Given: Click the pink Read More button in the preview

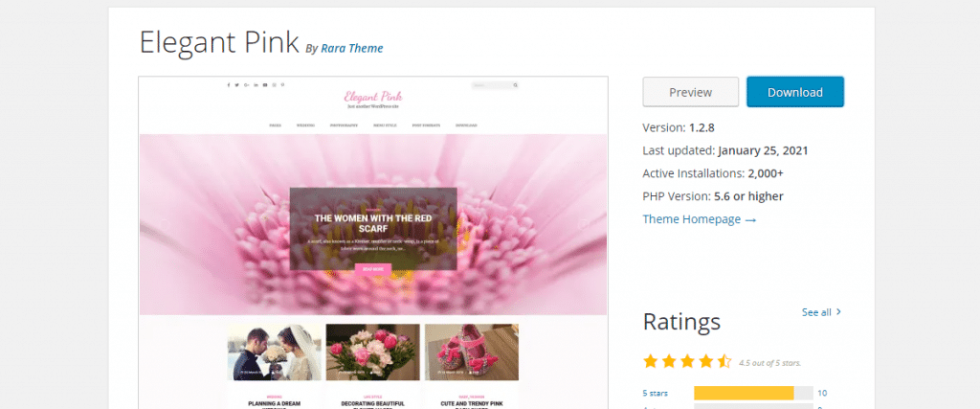Looking at the screenshot, I should click(x=373, y=269).
